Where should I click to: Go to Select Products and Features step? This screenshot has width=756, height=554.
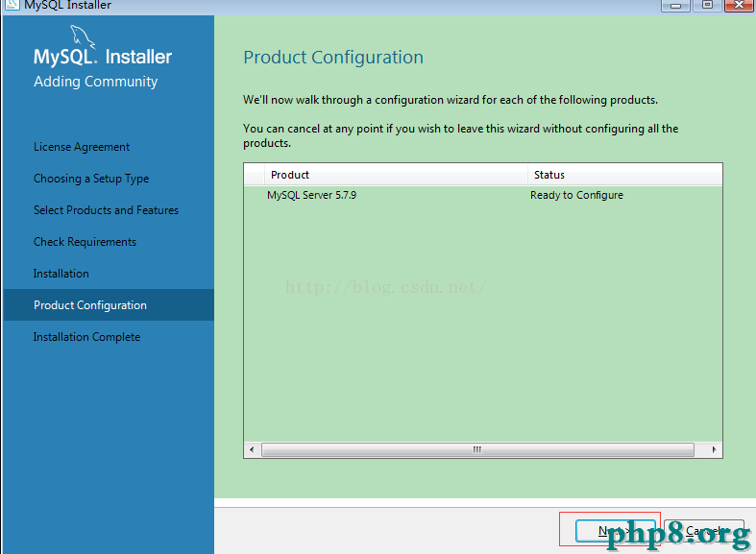point(106,210)
